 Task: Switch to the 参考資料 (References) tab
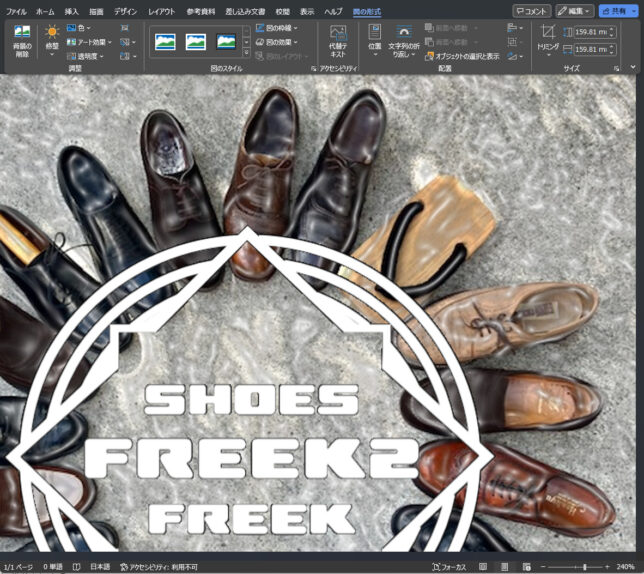click(200, 11)
